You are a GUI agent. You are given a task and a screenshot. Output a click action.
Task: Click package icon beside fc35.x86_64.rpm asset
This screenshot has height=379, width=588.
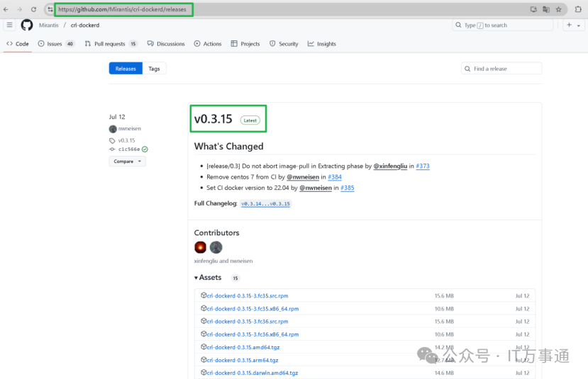204,308
